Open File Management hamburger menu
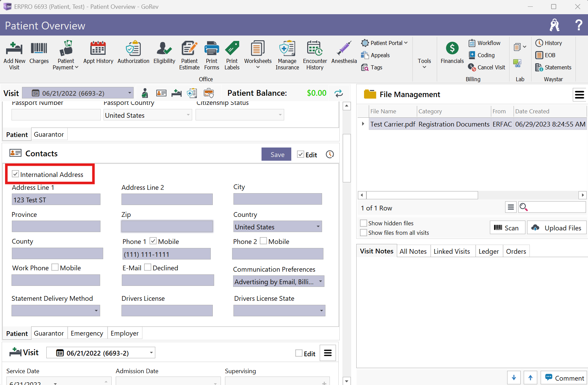The height and width of the screenshot is (385, 588). coord(580,94)
